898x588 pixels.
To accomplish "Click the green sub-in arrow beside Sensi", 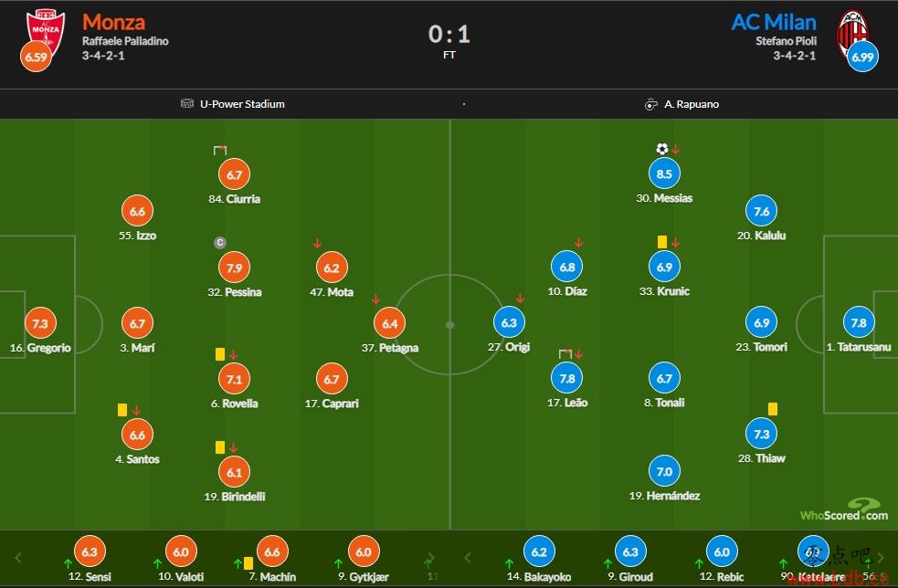I will click(x=69, y=564).
